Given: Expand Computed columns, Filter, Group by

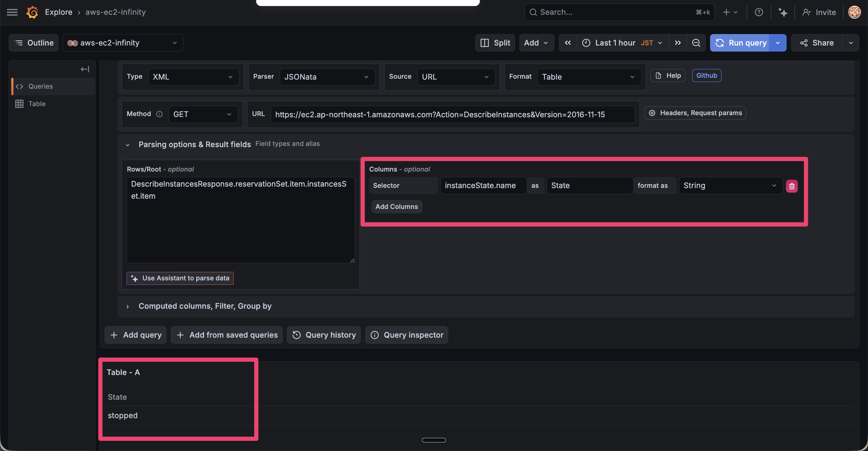Looking at the screenshot, I should 128,306.
